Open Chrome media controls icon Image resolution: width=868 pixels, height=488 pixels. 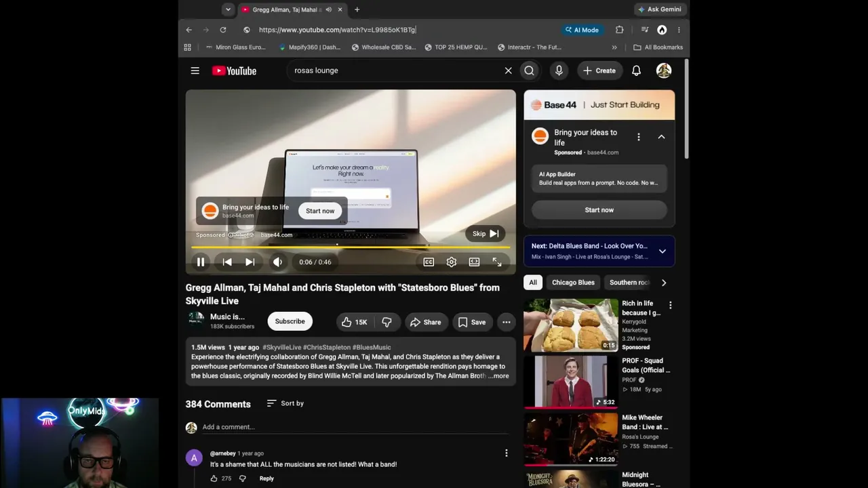645,30
